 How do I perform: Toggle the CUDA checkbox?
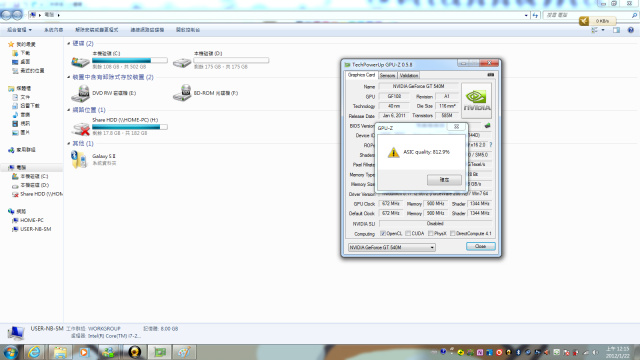pos(408,233)
